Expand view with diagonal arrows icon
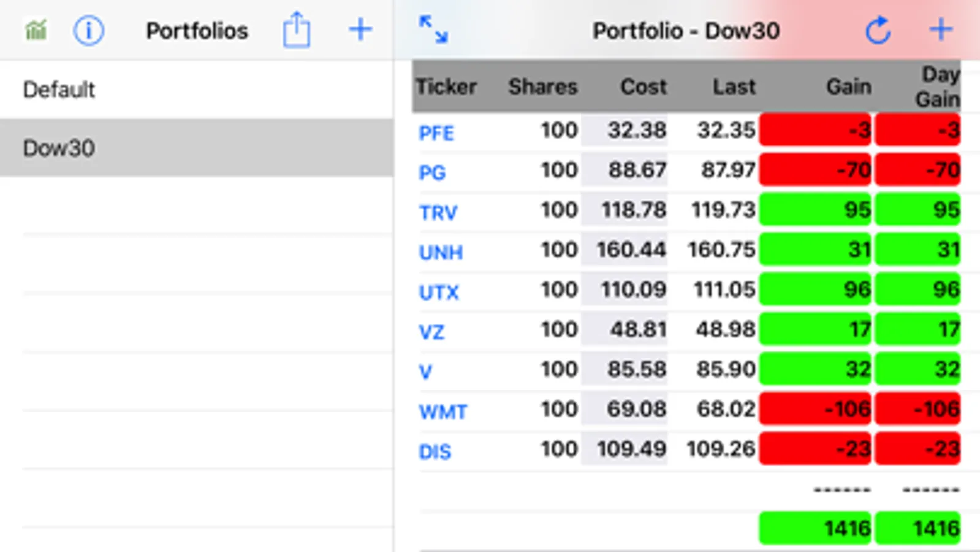The width and height of the screenshot is (980, 552). click(x=433, y=29)
